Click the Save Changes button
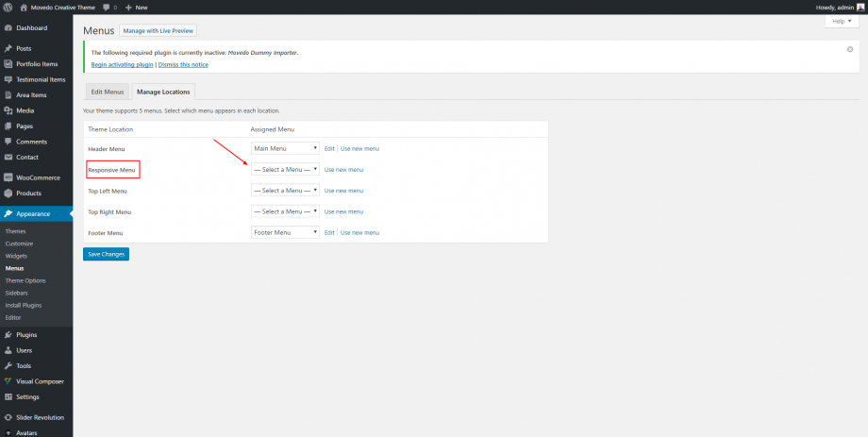The height and width of the screenshot is (437, 868). (x=106, y=254)
